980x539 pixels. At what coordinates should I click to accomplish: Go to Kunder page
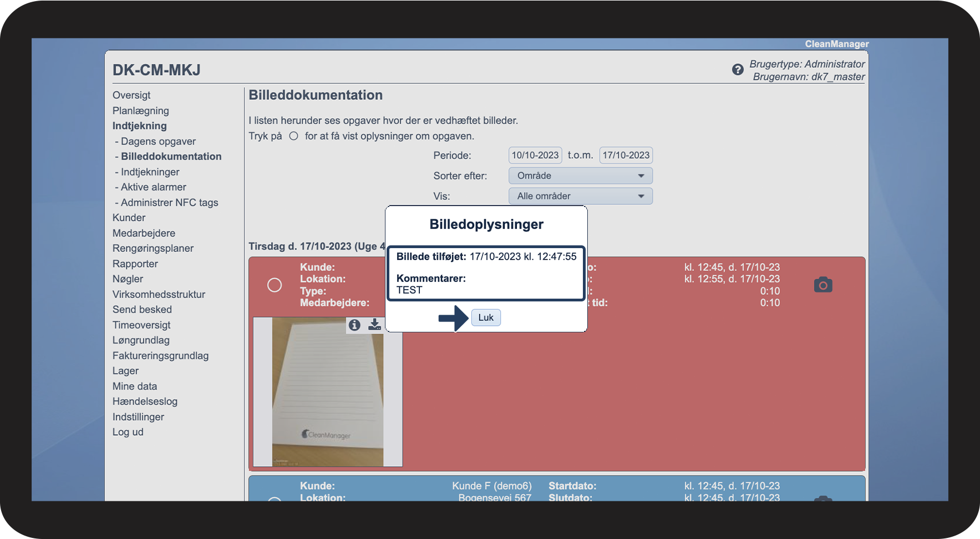pyautogui.click(x=129, y=218)
